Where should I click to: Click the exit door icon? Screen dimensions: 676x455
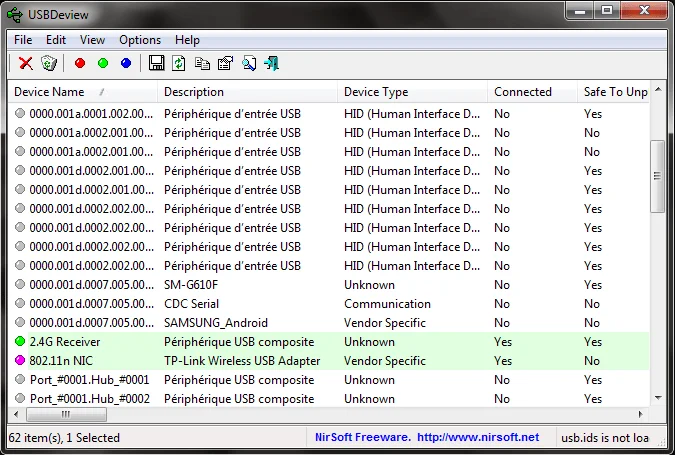tap(271, 64)
